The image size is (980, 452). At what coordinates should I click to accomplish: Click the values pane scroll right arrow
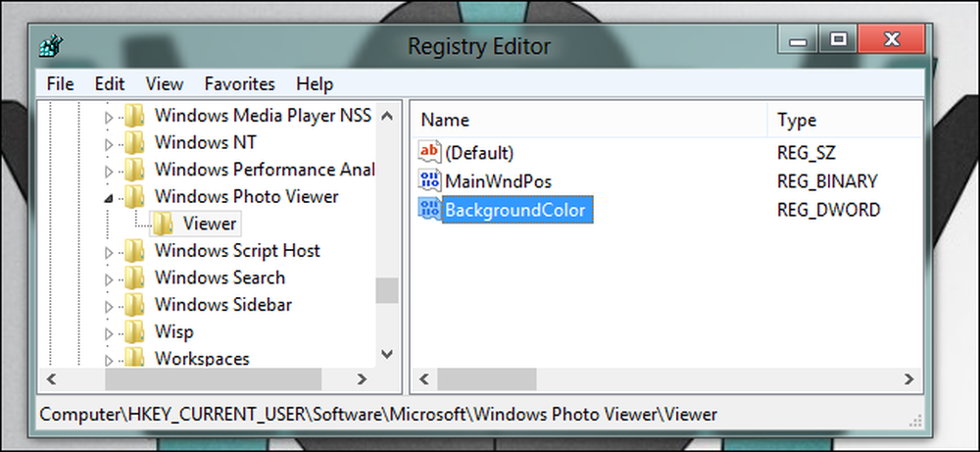click(908, 378)
